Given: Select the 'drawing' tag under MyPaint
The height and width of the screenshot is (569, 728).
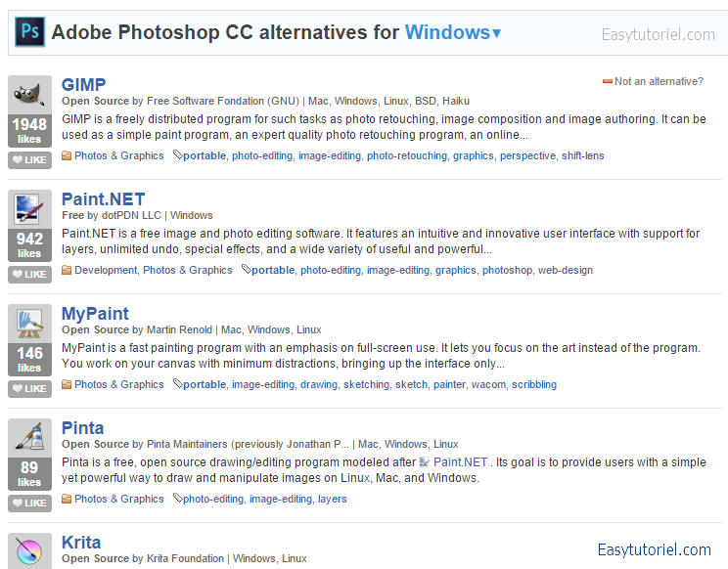Looking at the screenshot, I should click(319, 384).
